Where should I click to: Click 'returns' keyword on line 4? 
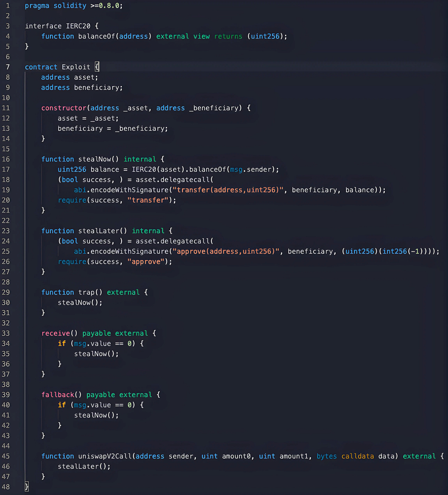[x=228, y=36]
